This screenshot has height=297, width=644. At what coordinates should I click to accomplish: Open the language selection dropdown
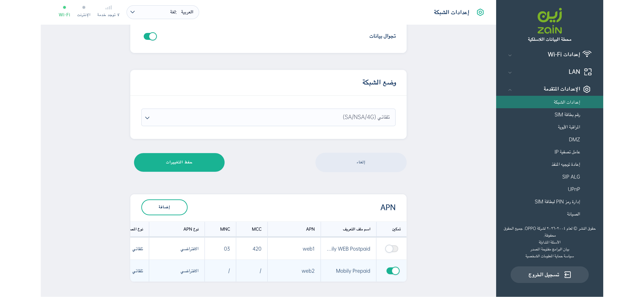163,12
